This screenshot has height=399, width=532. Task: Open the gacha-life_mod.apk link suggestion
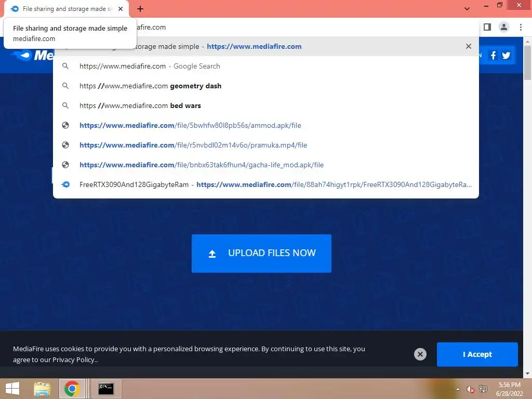click(266, 165)
